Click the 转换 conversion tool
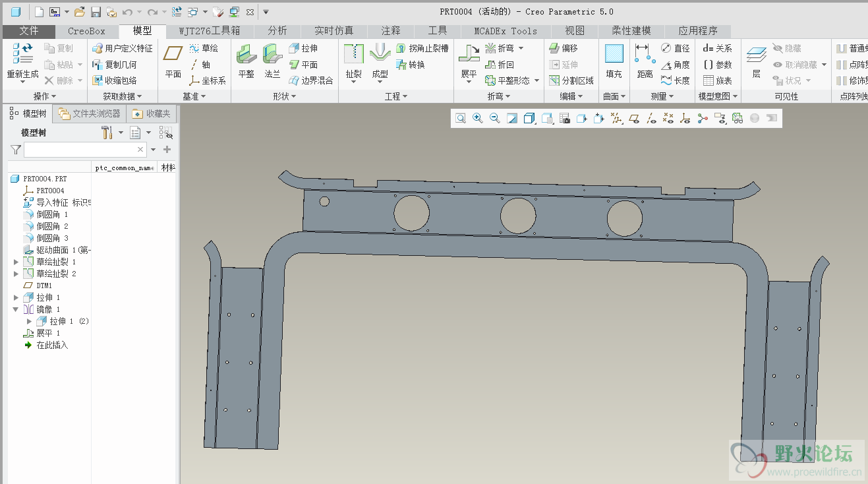 (x=411, y=65)
